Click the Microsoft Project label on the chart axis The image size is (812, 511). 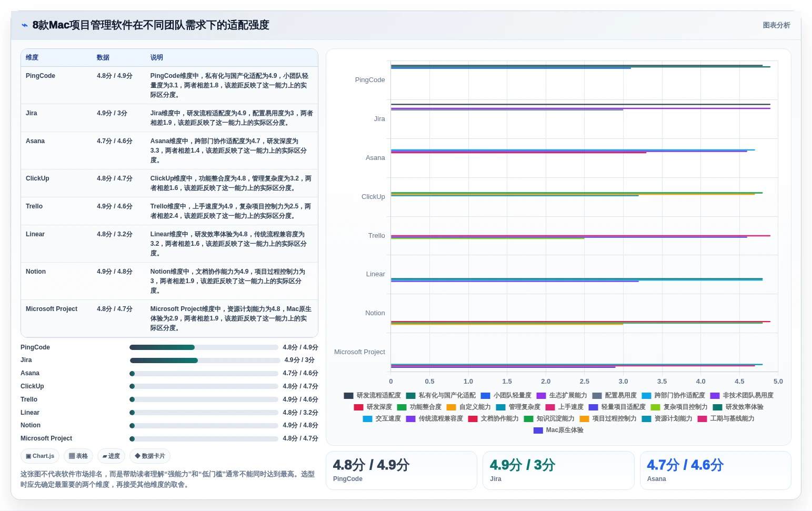coord(359,352)
